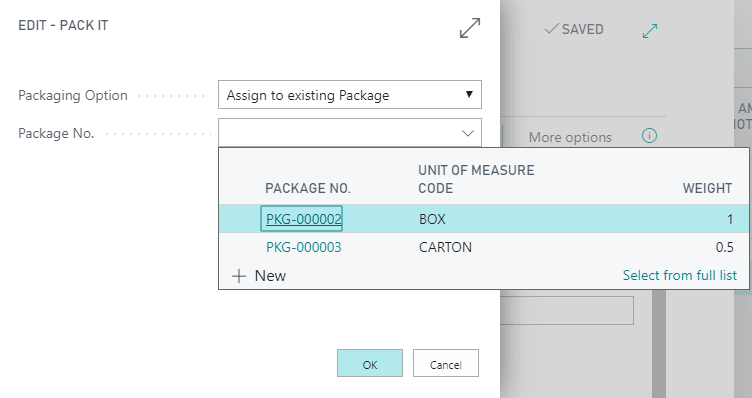Select package PKG-000002

(304, 219)
